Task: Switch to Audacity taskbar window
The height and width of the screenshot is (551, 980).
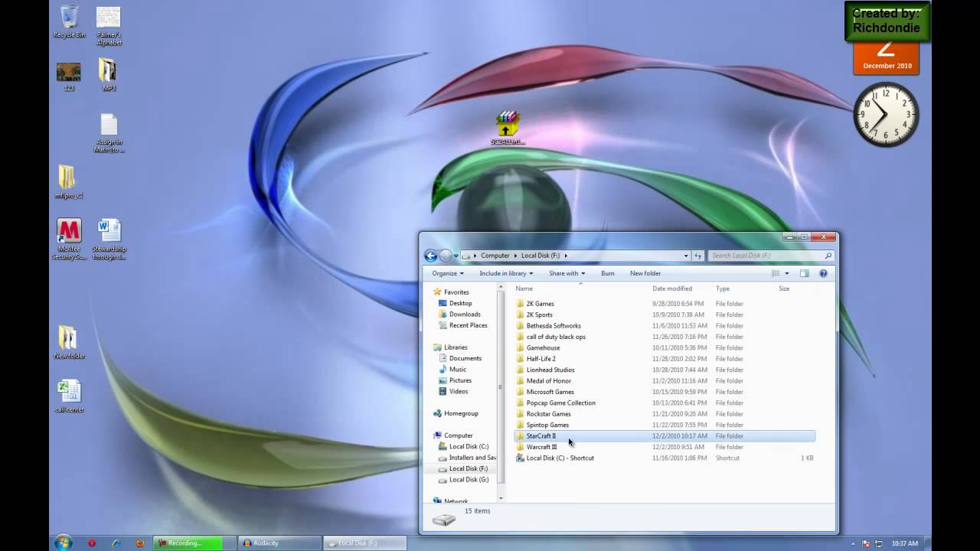Action: tap(279, 543)
